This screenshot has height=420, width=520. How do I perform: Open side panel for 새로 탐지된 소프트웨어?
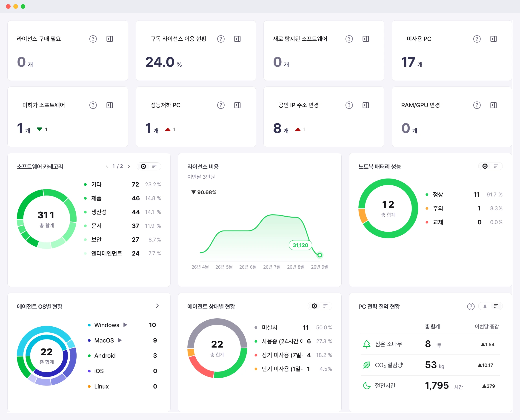click(366, 39)
